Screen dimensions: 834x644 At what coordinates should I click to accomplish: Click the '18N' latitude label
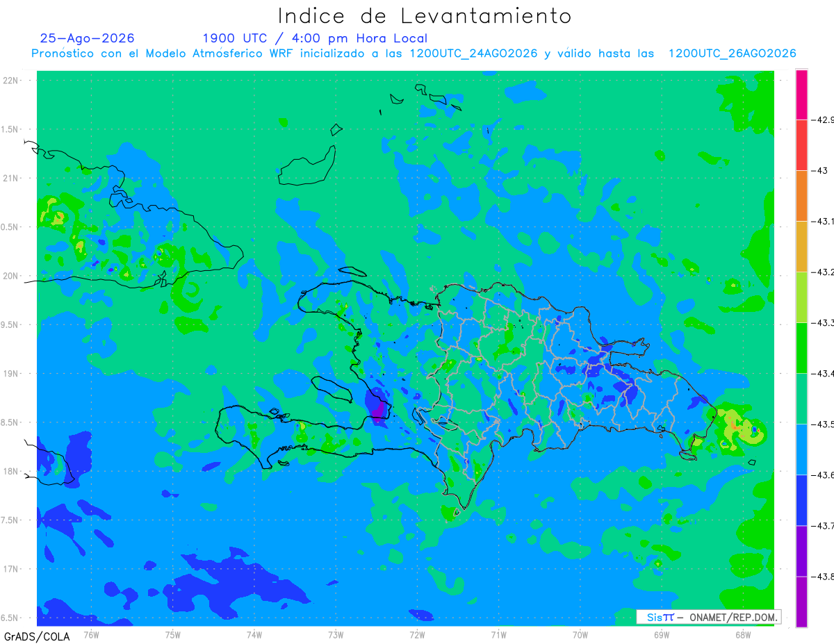click(x=12, y=471)
